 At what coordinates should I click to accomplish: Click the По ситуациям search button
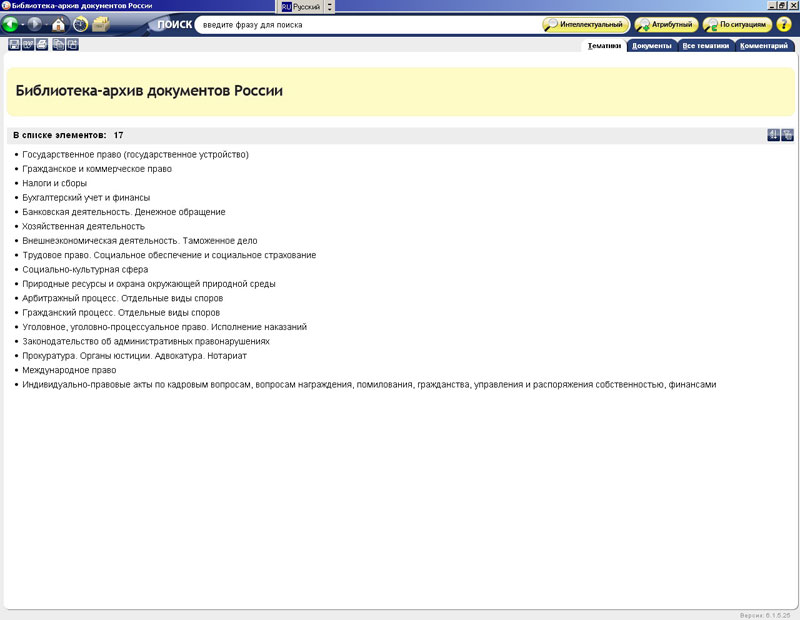pos(737,24)
